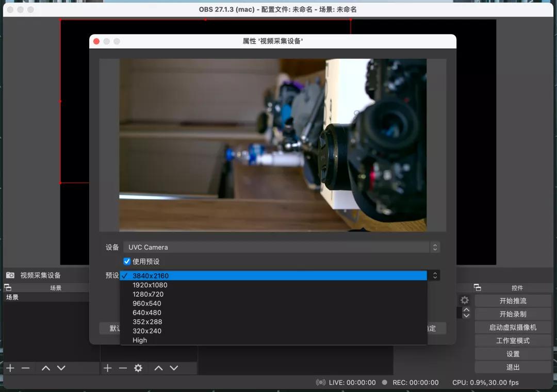Image resolution: width=557 pixels, height=392 pixels.
Task: Move the source down with the arrow
Action: point(174,368)
